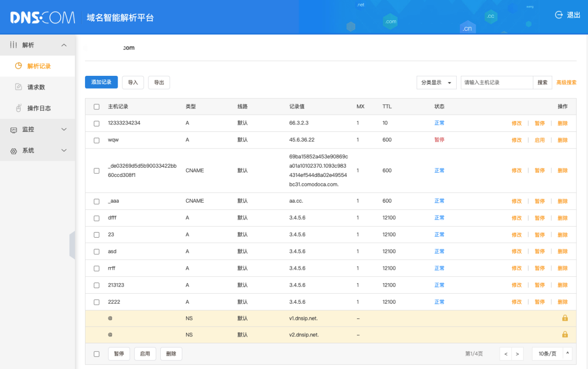
Task: Open the 分类显示 dropdown
Action: pos(436,83)
